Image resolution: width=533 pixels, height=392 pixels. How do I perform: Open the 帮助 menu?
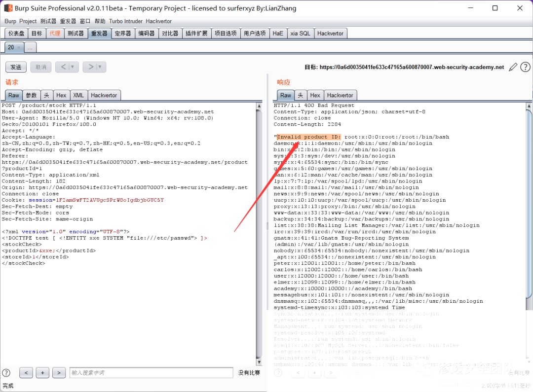[x=100, y=21]
